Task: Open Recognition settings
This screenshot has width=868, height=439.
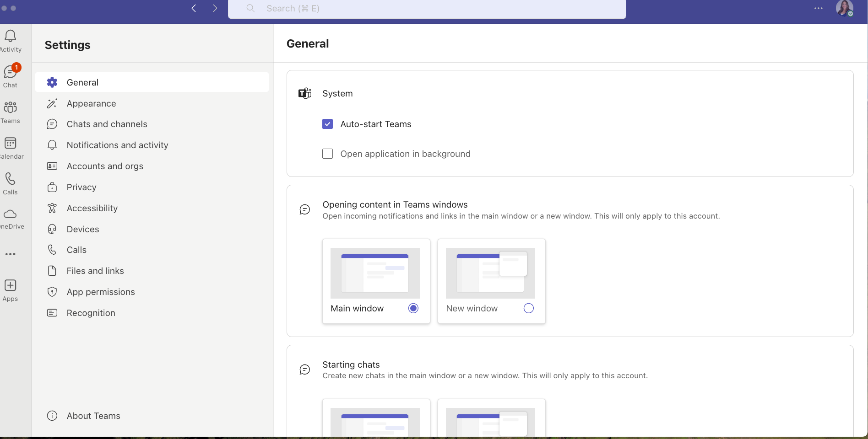Action: point(152,313)
